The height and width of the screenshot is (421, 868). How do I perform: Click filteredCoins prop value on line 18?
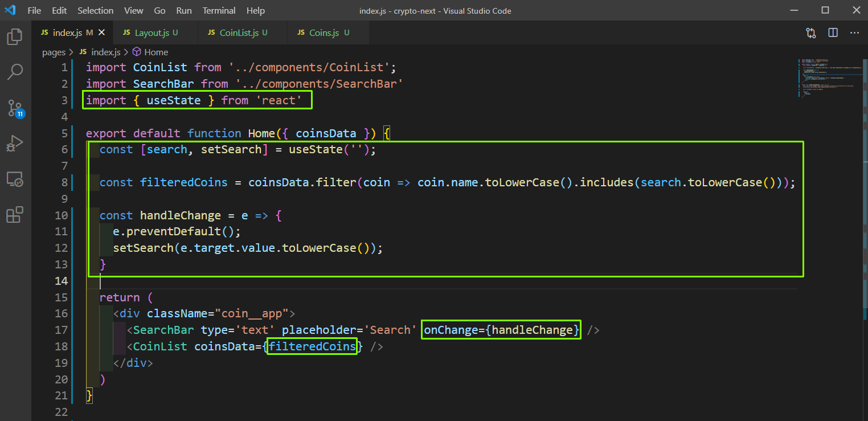[312, 346]
